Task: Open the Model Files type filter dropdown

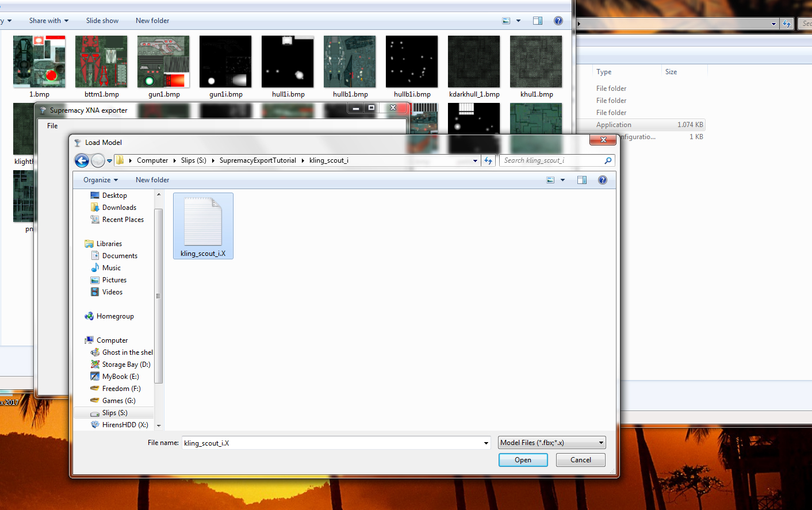Action: [552, 443]
